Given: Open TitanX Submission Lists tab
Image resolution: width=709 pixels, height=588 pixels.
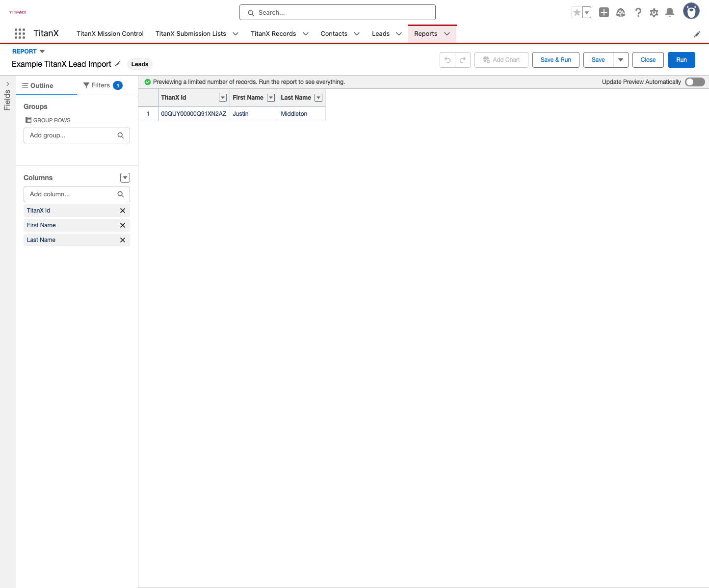Looking at the screenshot, I should pyautogui.click(x=191, y=34).
